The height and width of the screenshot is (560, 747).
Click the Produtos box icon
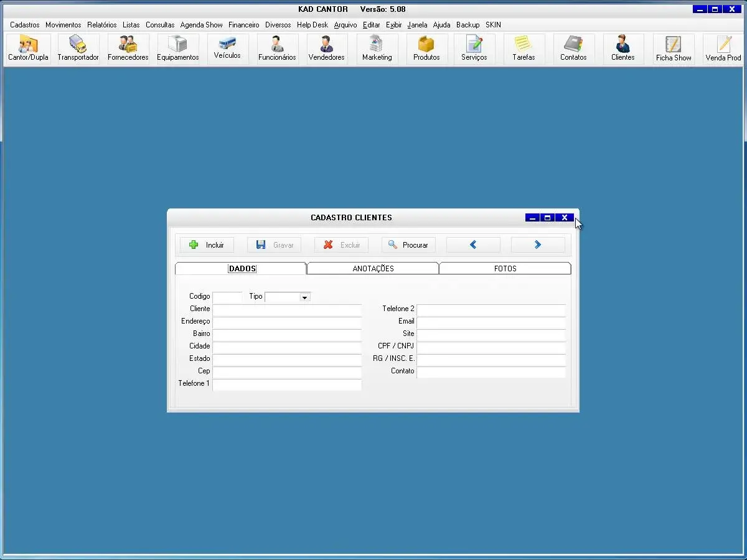click(426, 49)
